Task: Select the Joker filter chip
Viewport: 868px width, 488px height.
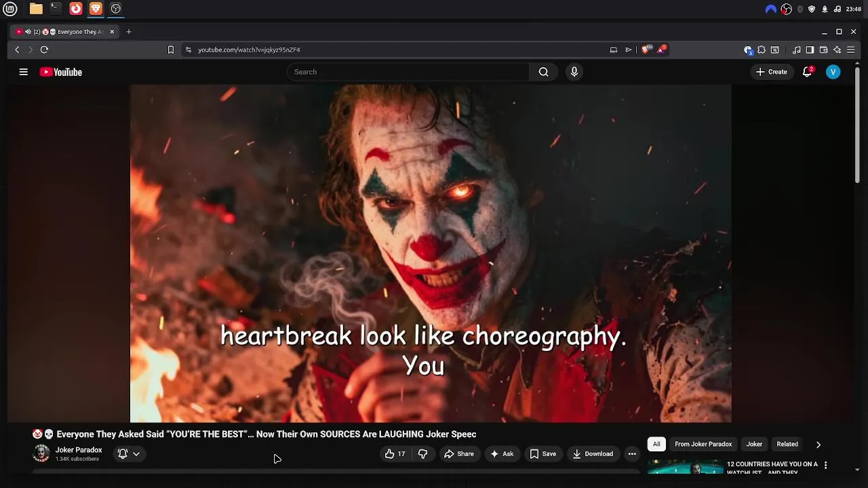Action: 754,444
